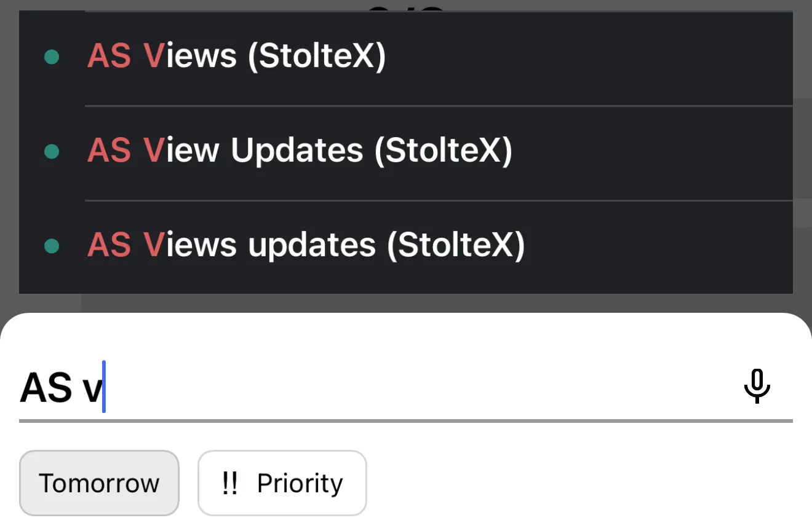This screenshot has height=523, width=812.
Task: Click the Tomorrow label text
Action: (x=99, y=484)
